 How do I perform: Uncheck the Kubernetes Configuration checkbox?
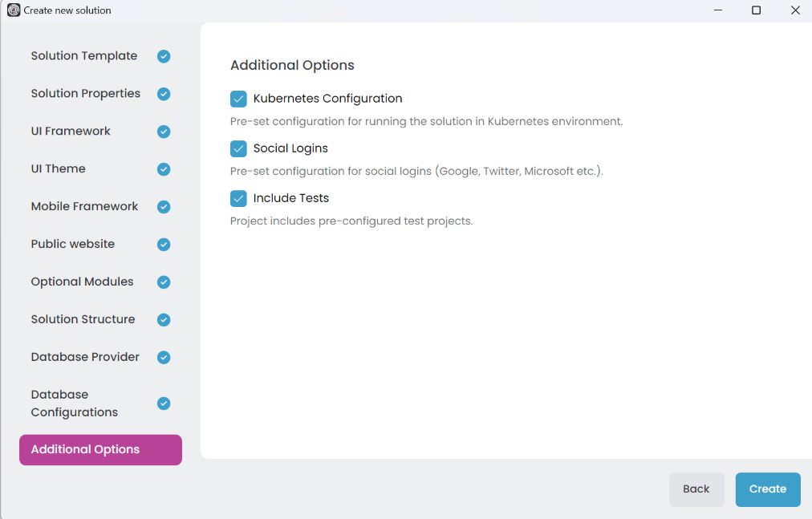coord(238,99)
